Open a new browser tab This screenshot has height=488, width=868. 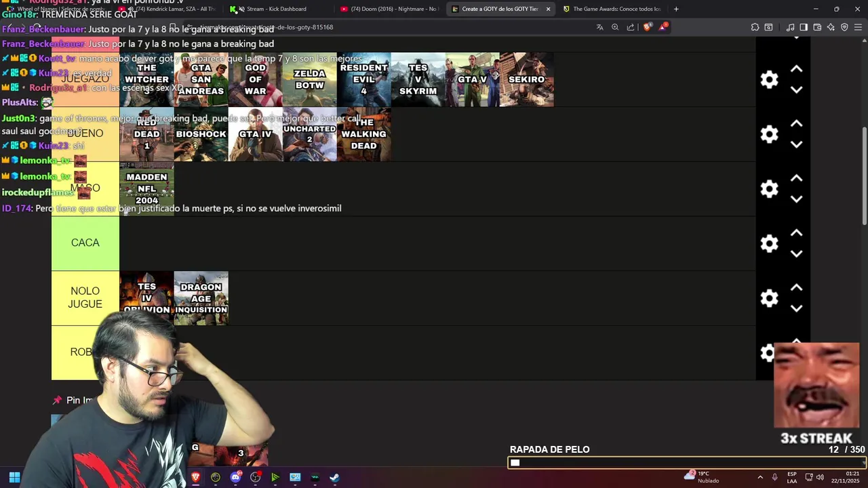click(676, 9)
